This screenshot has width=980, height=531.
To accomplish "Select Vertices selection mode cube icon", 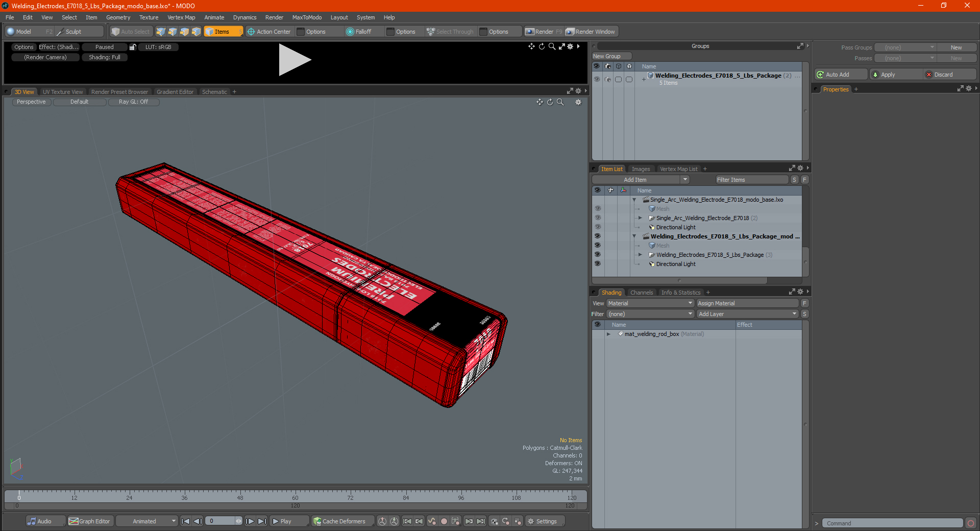I will [161, 32].
